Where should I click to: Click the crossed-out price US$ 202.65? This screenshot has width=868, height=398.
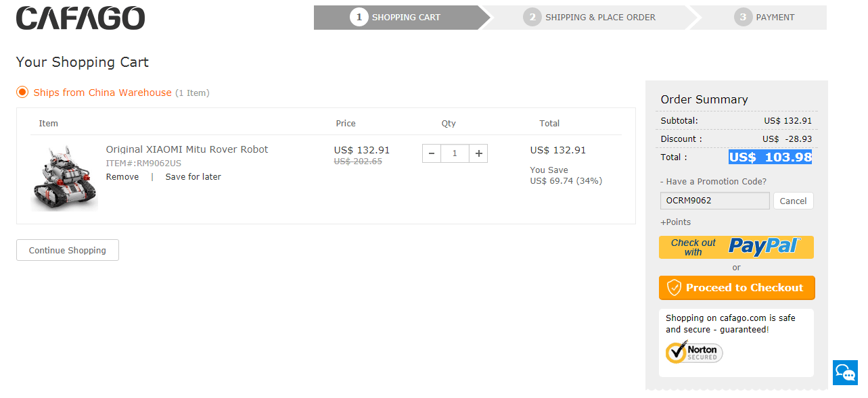358,161
